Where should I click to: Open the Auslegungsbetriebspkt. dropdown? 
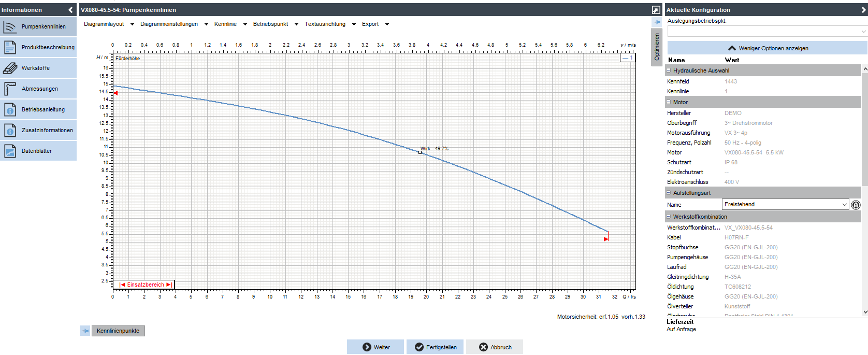(x=766, y=31)
